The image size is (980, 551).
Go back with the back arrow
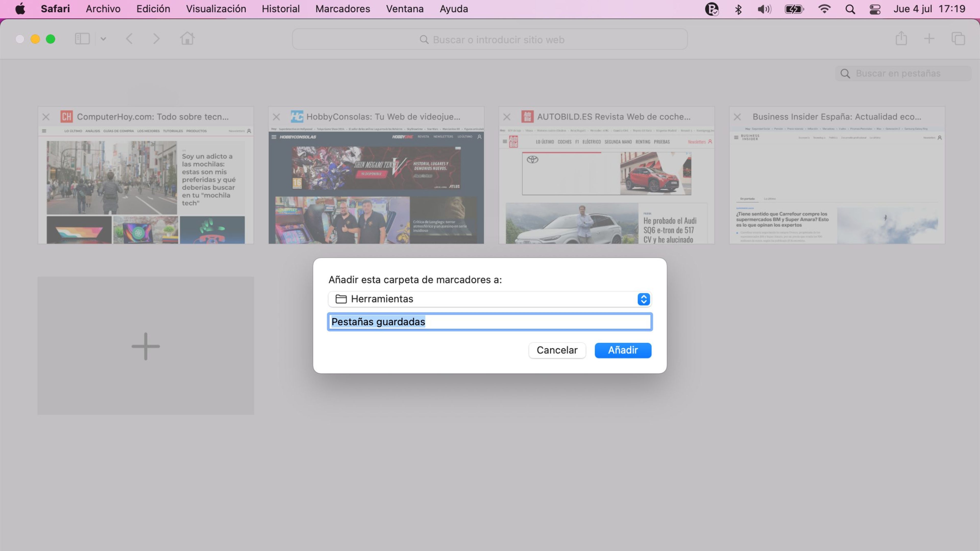coord(129,39)
